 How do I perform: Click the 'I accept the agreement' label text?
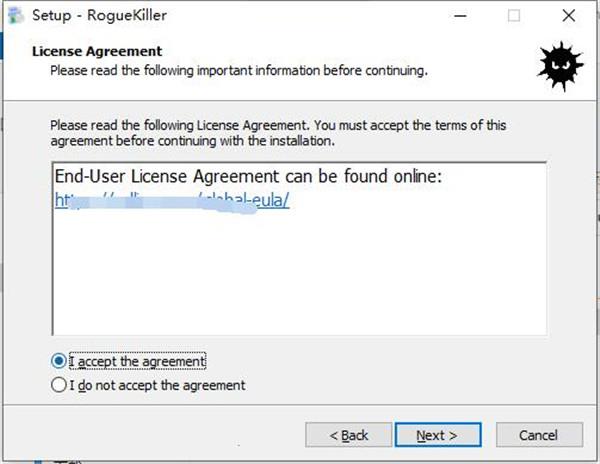pos(137,361)
